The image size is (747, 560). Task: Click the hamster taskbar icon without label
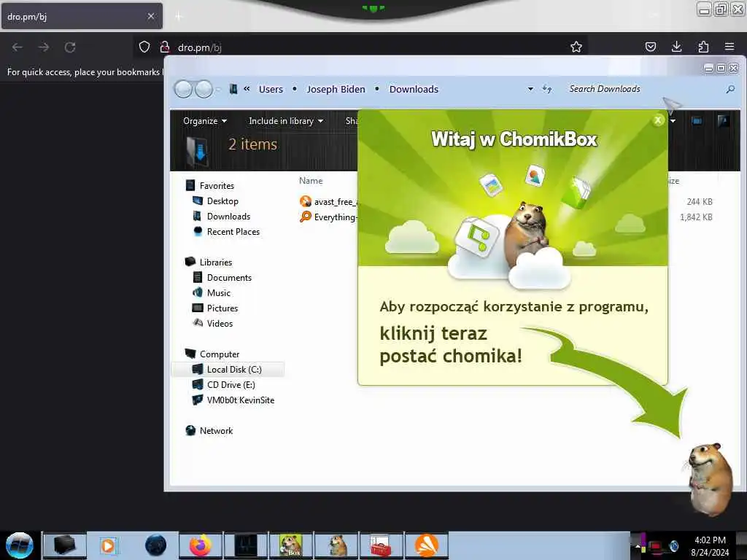[x=336, y=545]
